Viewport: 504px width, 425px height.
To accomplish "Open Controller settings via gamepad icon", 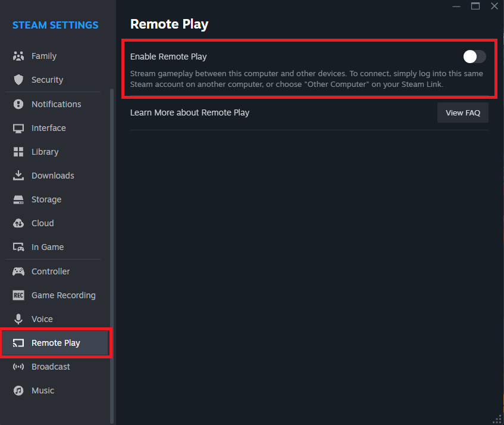I will 18,271.
